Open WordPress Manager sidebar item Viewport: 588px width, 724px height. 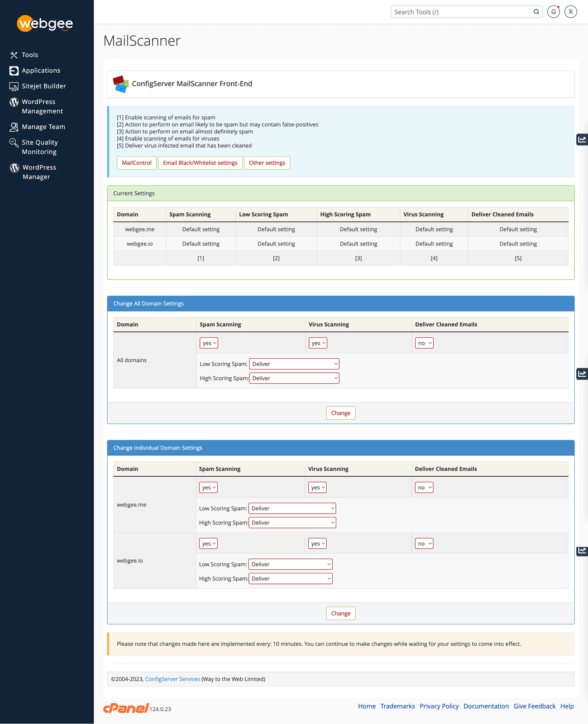click(x=33, y=172)
